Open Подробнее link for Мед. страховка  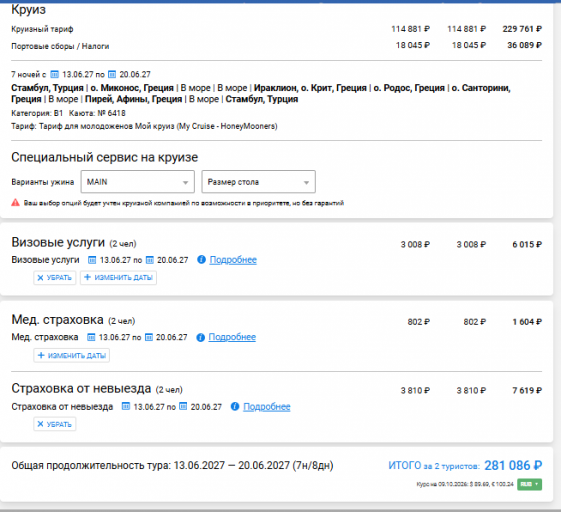232,337
